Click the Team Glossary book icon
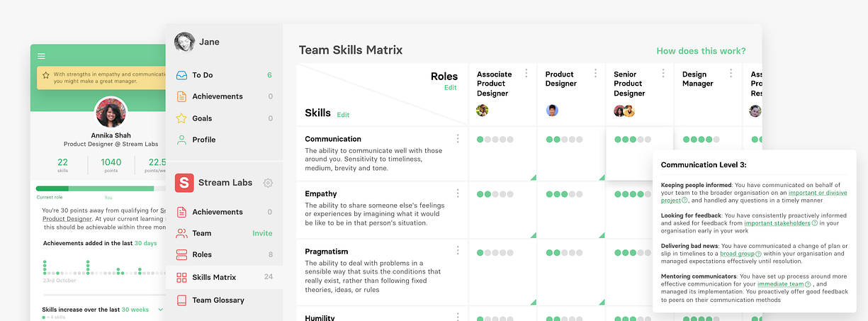 (181, 300)
